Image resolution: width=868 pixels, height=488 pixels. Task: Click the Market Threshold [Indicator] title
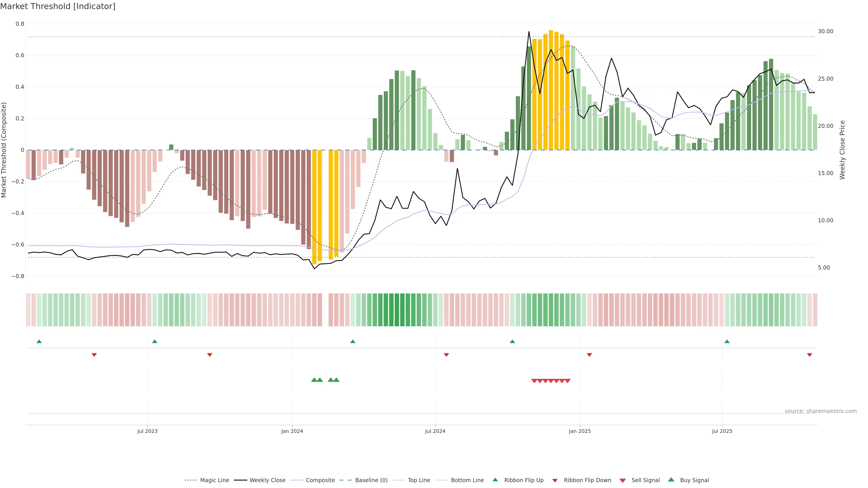[58, 6]
